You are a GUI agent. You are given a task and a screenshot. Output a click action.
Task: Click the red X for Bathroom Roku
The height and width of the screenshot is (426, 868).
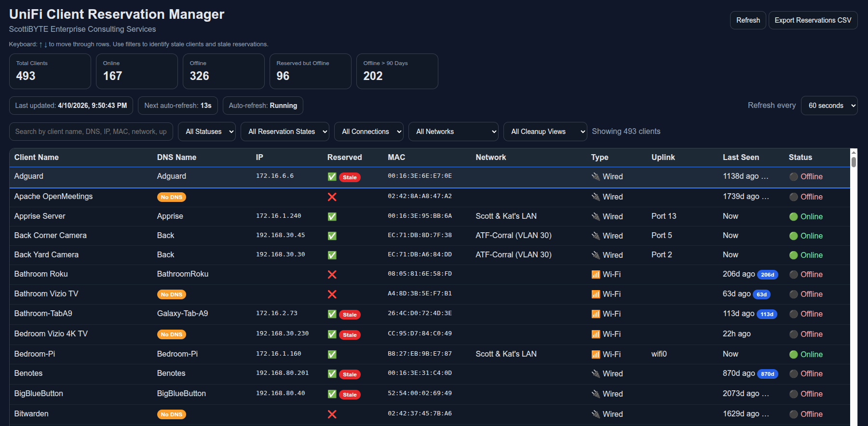(x=332, y=274)
